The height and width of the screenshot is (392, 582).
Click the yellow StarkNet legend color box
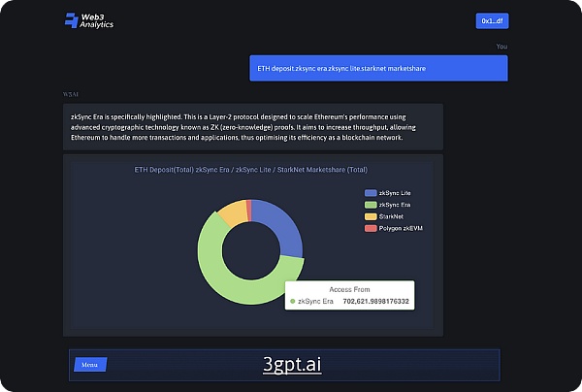click(370, 216)
